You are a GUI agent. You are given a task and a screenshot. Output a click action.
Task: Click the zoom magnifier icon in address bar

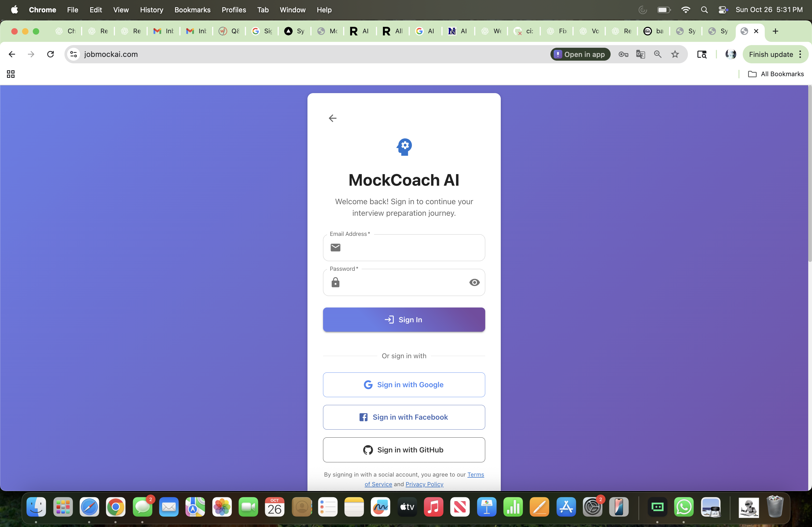point(657,54)
